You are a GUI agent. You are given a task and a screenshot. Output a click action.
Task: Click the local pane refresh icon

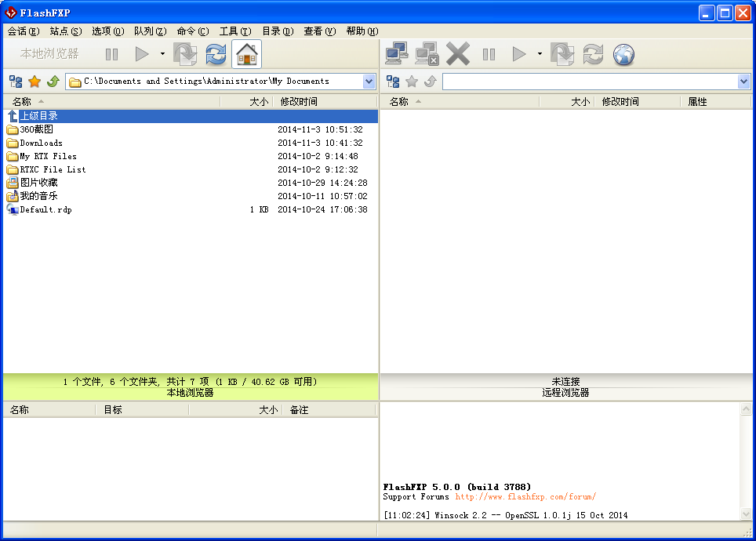pos(216,54)
